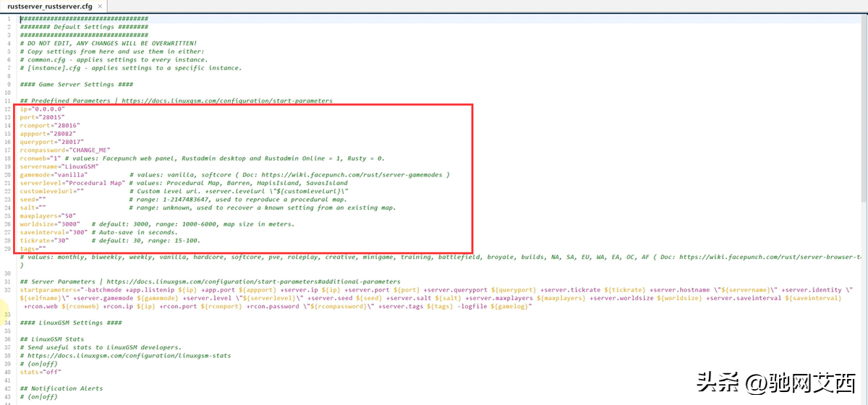Click the maxplayers value 50
The width and height of the screenshot is (868, 405).
coord(69,216)
